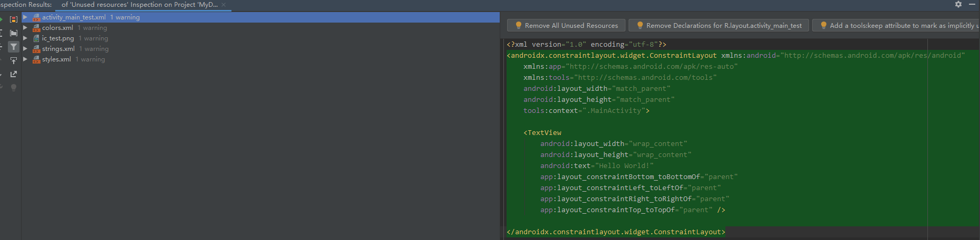Click the layout_constraintLeft_toLeftOf line
The height and width of the screenshot is (240, 980).
tap(631, 188)
